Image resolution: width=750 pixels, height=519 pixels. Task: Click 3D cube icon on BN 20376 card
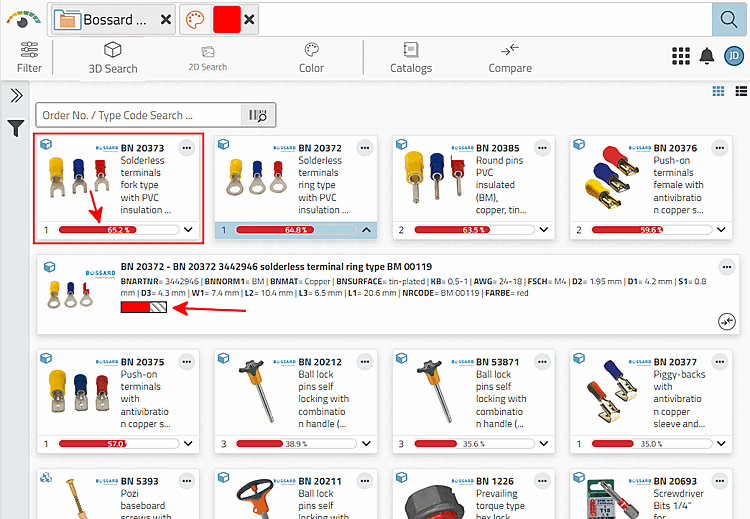point(579,144)
